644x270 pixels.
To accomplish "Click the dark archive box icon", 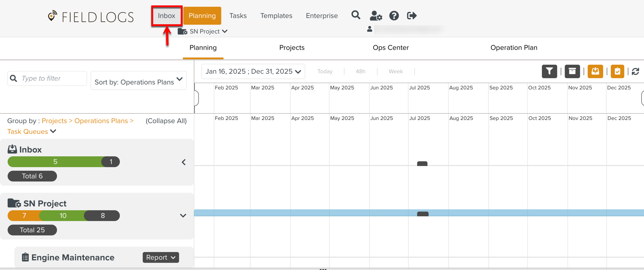I will pyautogui.click(x=572, y=71).
